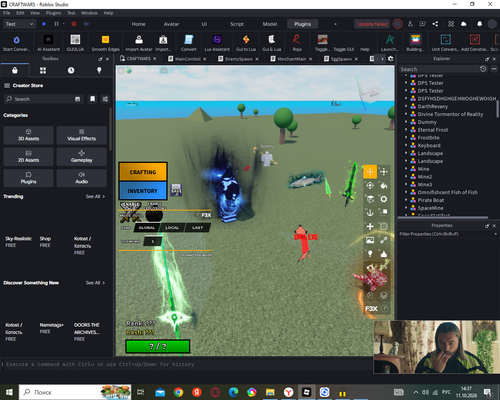The width and height of the screenshot is (500, 400).
Task: Stop the running test session
Action: (74, 24)
